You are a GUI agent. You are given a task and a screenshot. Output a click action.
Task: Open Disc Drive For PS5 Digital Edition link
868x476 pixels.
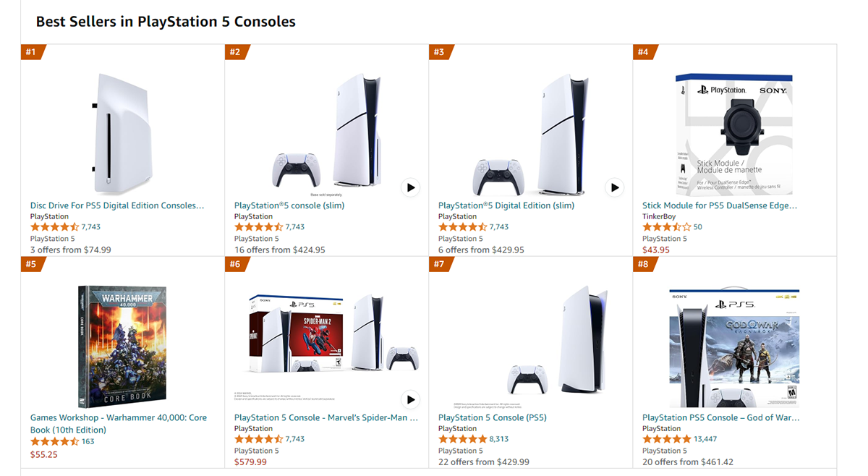click(x=116, y=205)
